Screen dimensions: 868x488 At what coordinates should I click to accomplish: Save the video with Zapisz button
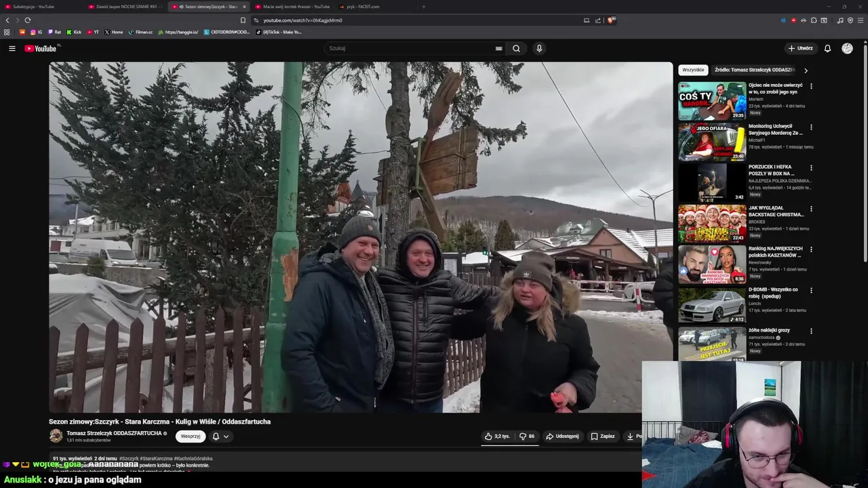(x=603, y=436)
